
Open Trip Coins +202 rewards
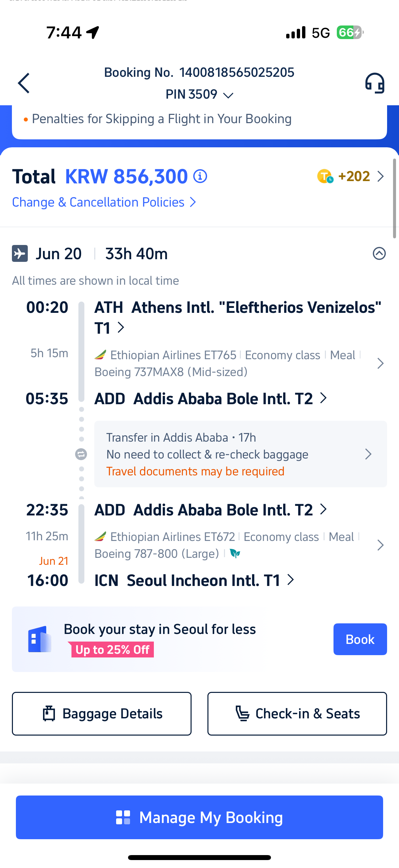[x=351, y=176]
